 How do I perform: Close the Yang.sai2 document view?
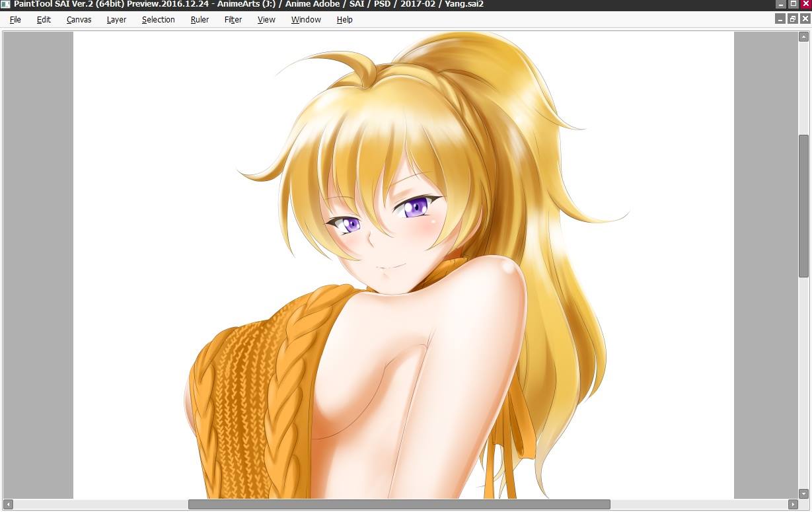(805, 19)
